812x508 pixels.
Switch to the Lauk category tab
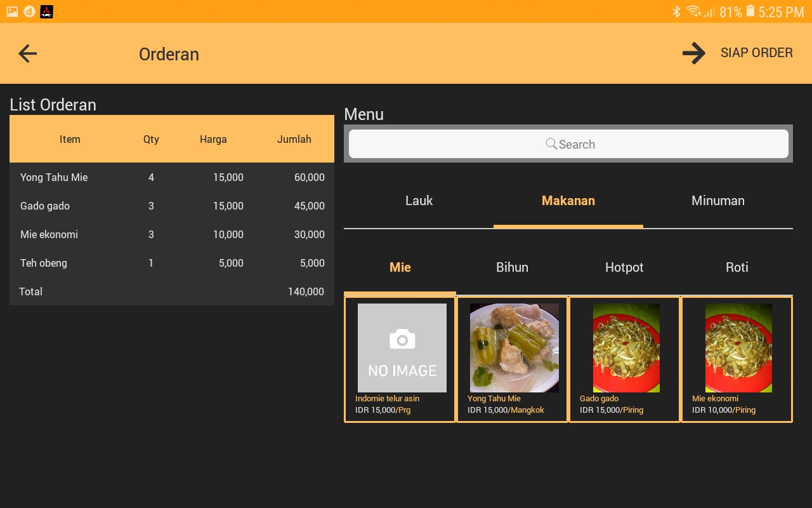[x=419, y=201]
